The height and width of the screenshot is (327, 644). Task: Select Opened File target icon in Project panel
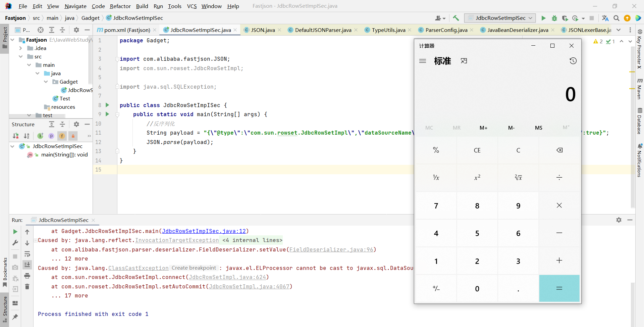[41, 30]
